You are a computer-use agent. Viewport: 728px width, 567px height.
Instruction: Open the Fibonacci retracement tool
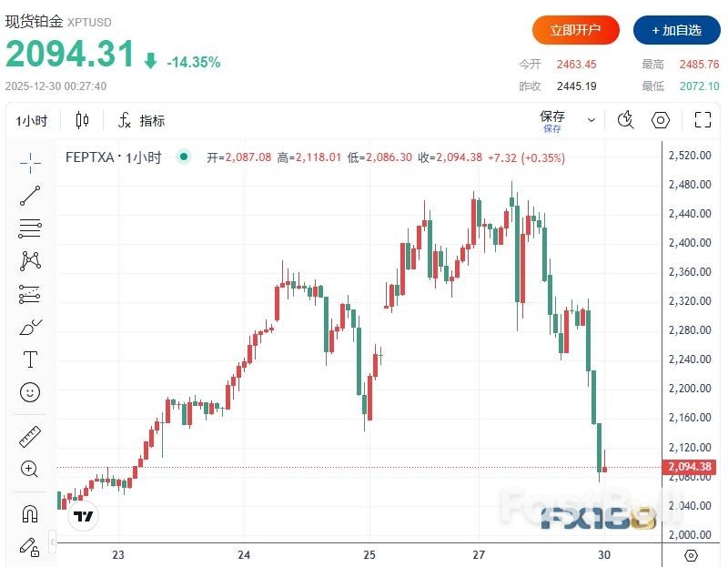click(x=30, y=228)
